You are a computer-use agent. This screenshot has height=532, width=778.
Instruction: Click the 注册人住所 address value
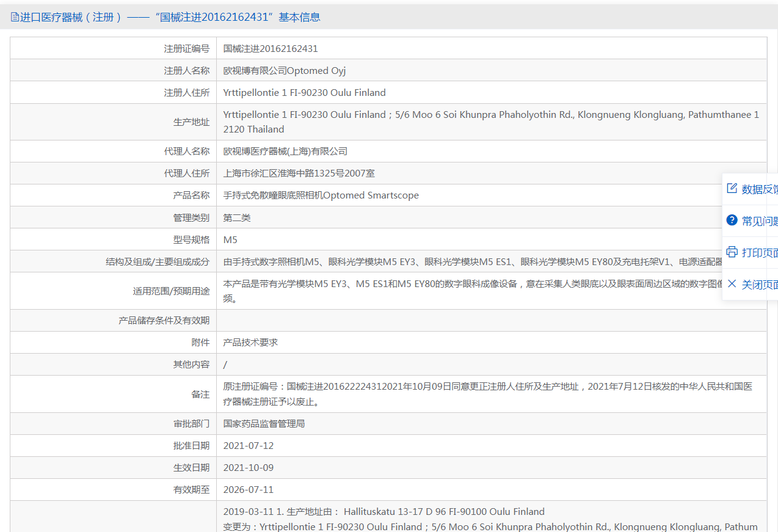[305, 93]
